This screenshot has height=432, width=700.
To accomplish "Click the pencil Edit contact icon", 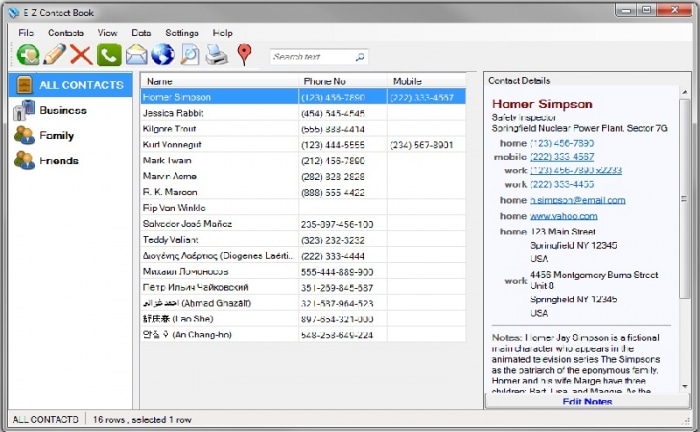I will 54,54.
